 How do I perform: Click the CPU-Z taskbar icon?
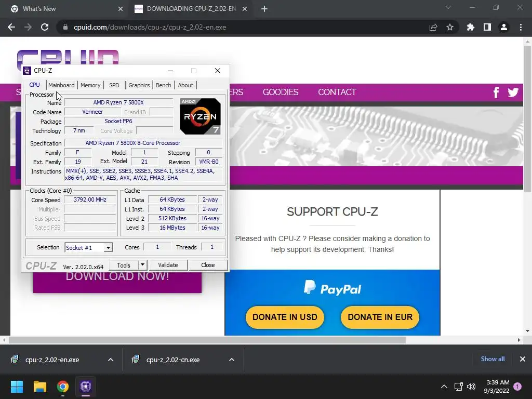[86, 387]
